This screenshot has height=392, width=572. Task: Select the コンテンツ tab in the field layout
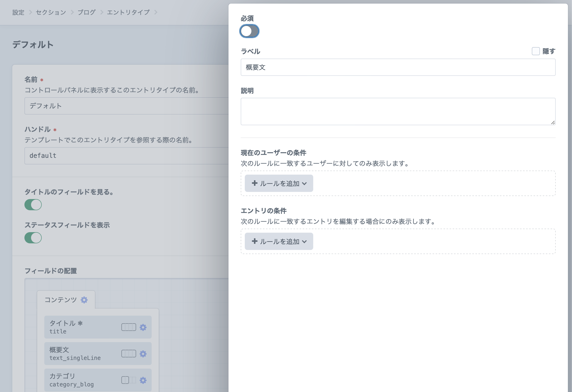60,300
